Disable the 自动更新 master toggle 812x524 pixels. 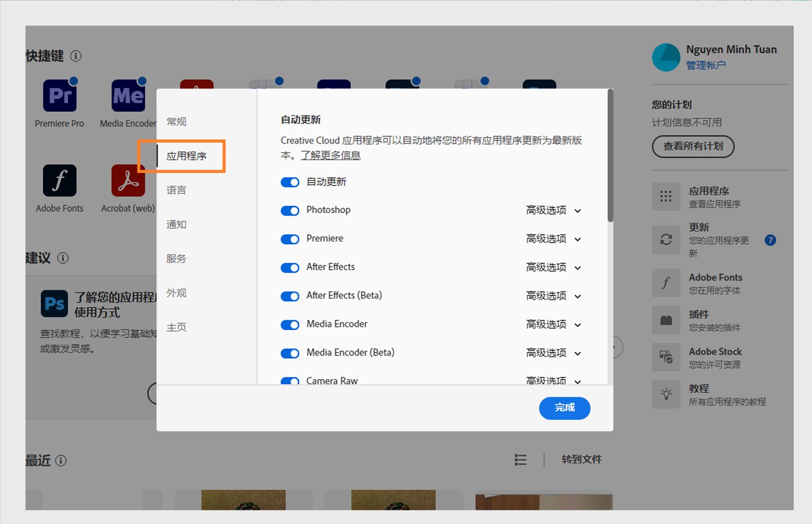289,182
